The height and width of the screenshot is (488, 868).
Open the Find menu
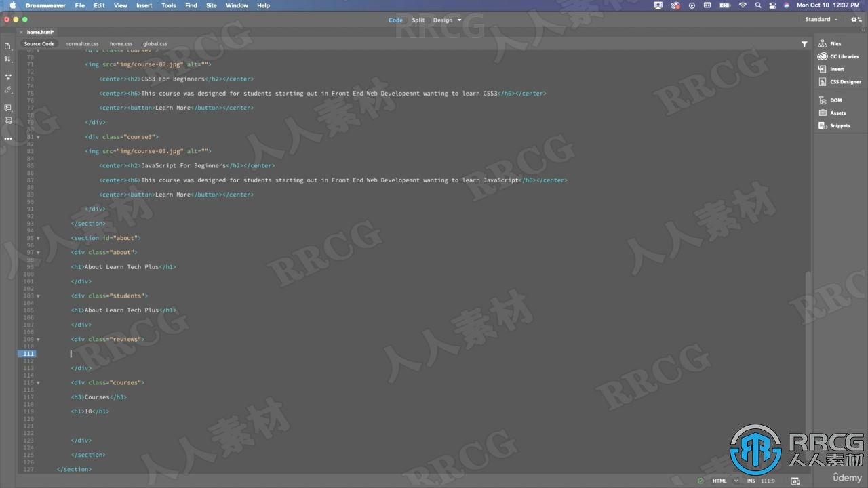[x=191, y=5]
